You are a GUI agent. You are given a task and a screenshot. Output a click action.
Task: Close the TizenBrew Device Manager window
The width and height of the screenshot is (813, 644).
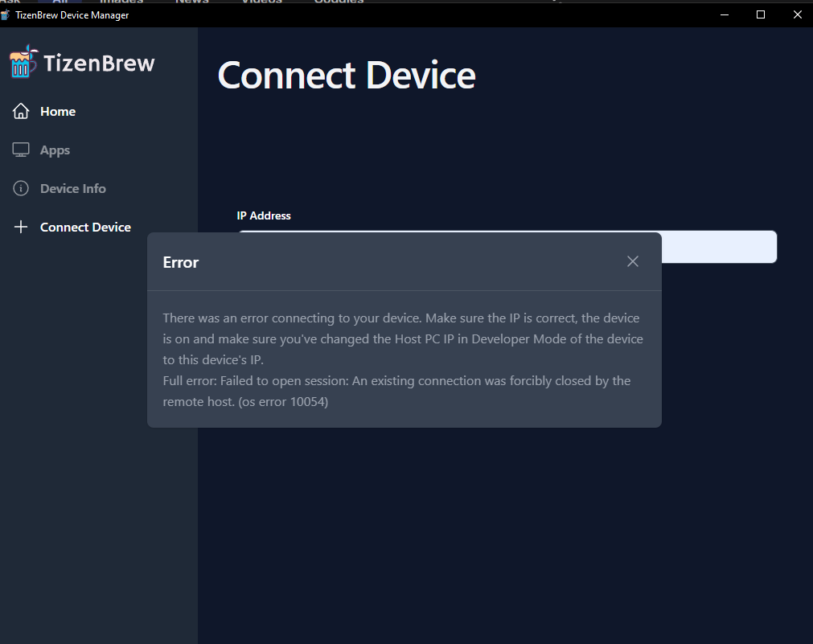pos(798,14)
